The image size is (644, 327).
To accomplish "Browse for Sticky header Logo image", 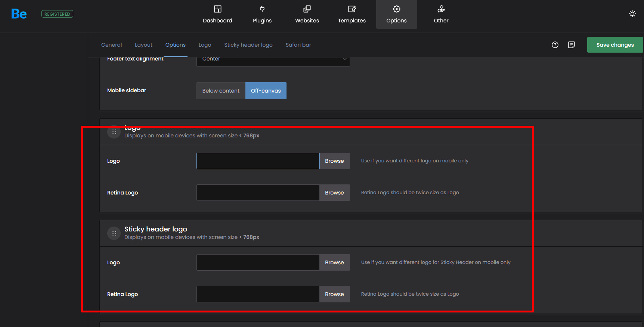I will coord(334,262).
